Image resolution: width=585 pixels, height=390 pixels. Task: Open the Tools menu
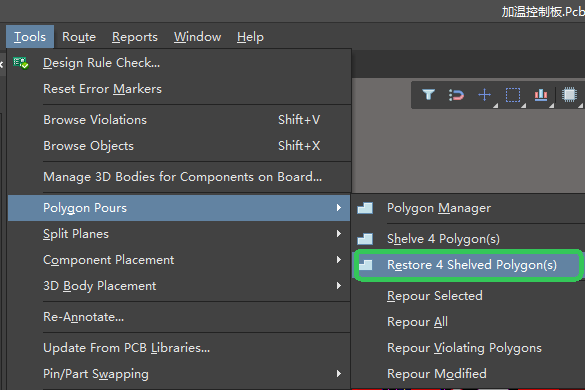(x=30, y=37)
